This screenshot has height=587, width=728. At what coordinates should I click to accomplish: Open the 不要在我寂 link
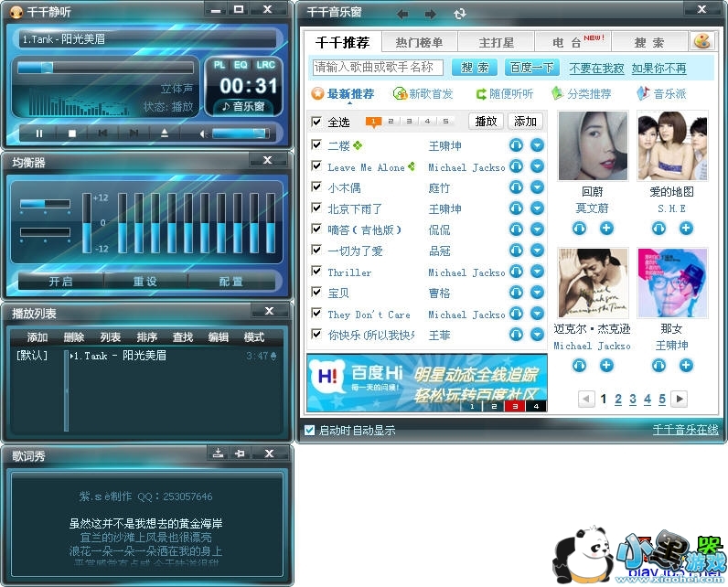point(596,69)
